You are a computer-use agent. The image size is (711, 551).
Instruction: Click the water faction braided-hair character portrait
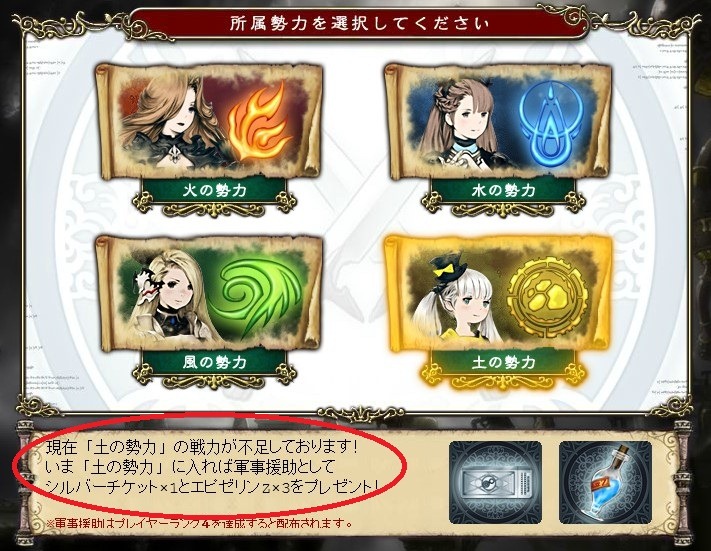click(463, 123)
